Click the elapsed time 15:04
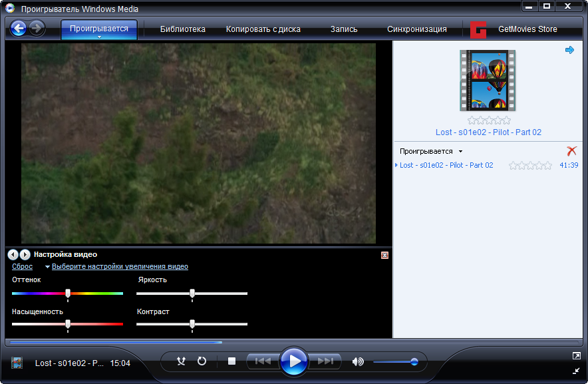The width and height of the screenshot is (588, 384). point(120,363)
